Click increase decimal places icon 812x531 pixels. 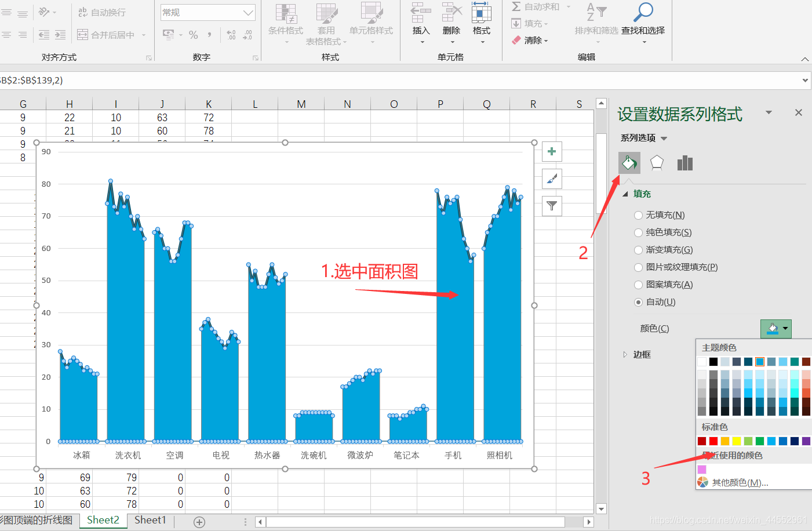231,35
